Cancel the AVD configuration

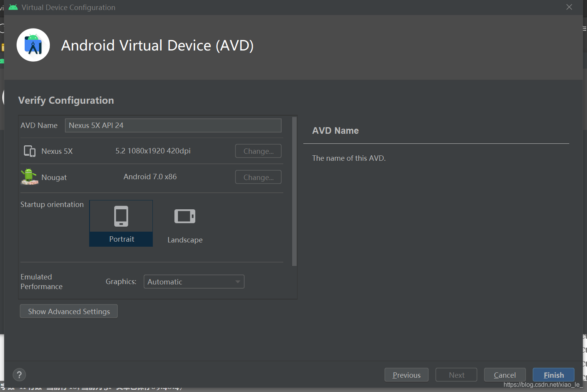(505, 375)
